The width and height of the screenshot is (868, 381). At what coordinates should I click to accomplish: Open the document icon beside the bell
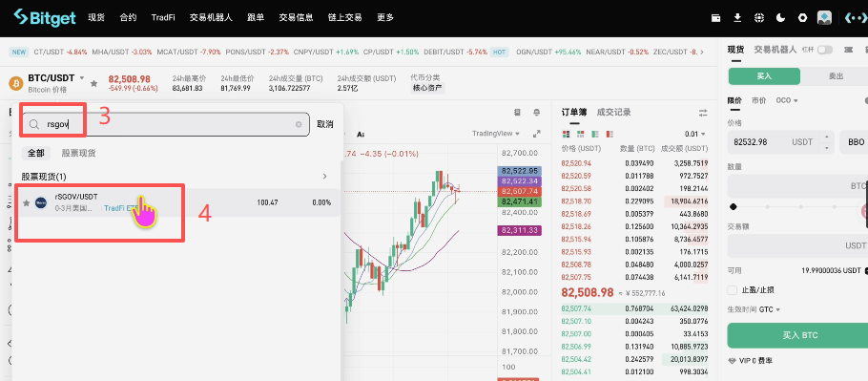518,113
